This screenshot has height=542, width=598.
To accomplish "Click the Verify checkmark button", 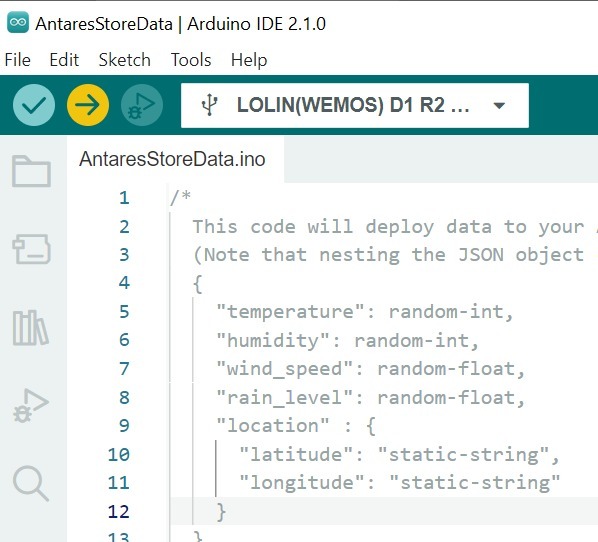I will click(x=34, y=105).
